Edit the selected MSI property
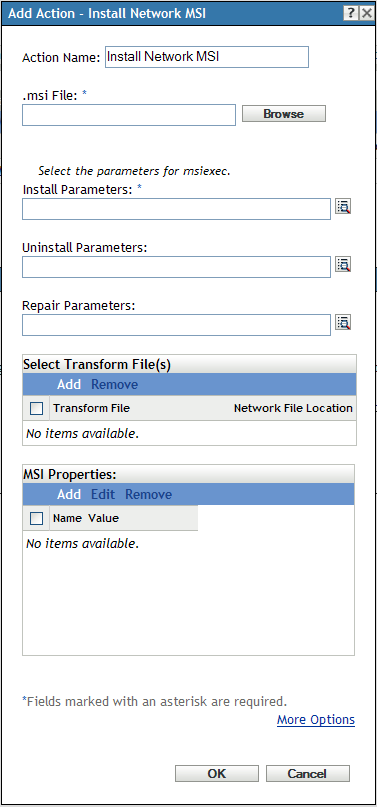Screen dimensions: 377x807 tap(103, 495)
